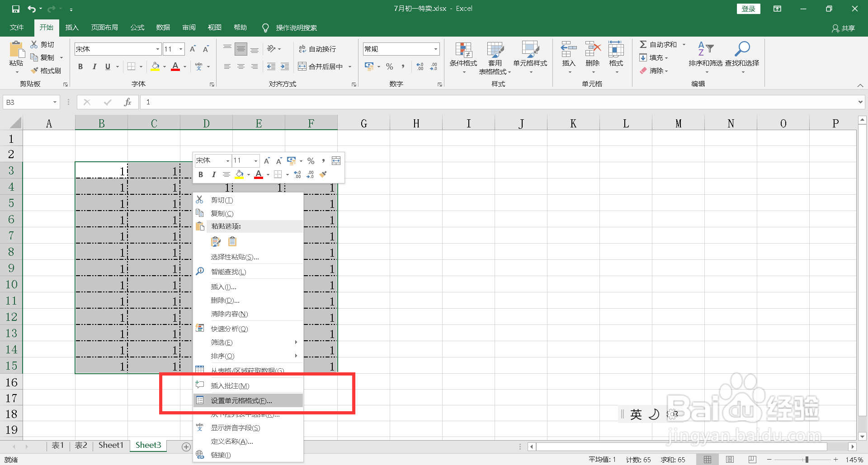Click the Increase Decimal icon in ribbon
The image size is (868, 465).
[x=420, y=66]
